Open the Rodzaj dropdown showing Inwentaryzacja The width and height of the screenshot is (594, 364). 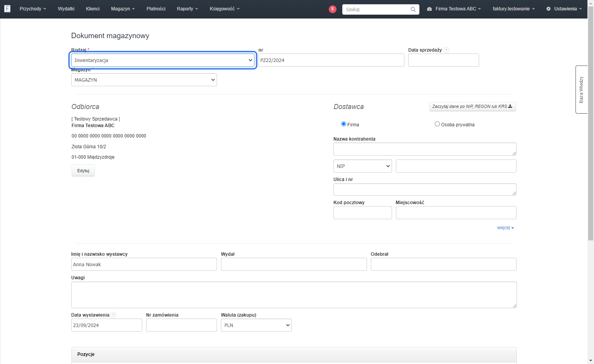(163, 60)
